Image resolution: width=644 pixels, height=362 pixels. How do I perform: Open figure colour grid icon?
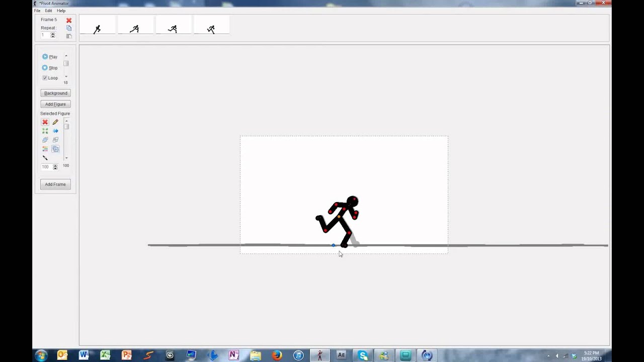(x=45, y=149)
